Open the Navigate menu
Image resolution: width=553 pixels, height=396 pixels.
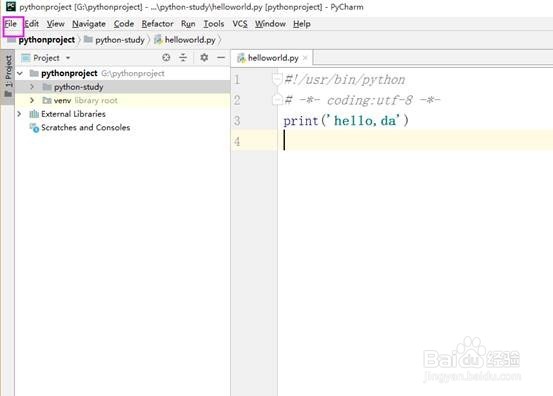[89, 24]
